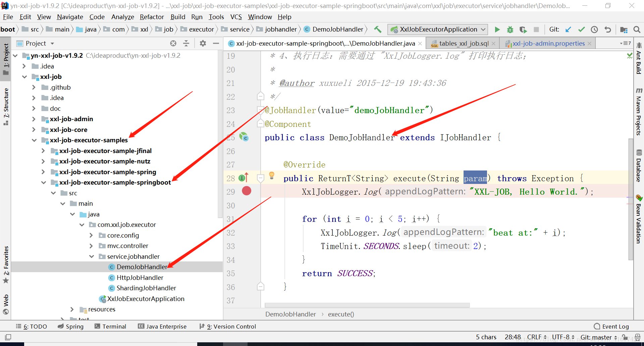
Task: Click the breakpoint at line 29
Action: click(x=247, y=191)
